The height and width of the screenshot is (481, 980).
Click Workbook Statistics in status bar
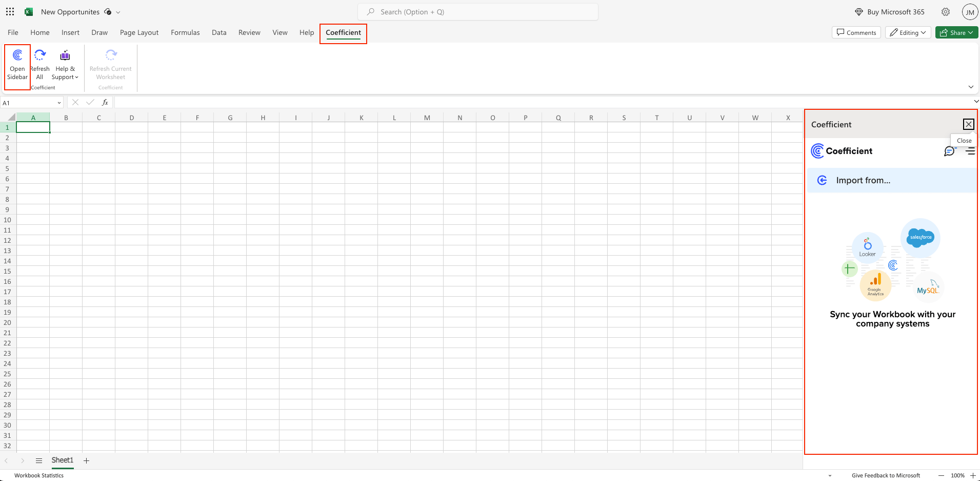coord(39,475)
